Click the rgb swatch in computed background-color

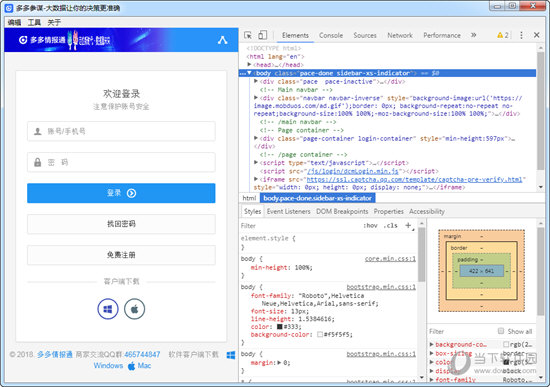pyautogui.click(x=506, y=345)
